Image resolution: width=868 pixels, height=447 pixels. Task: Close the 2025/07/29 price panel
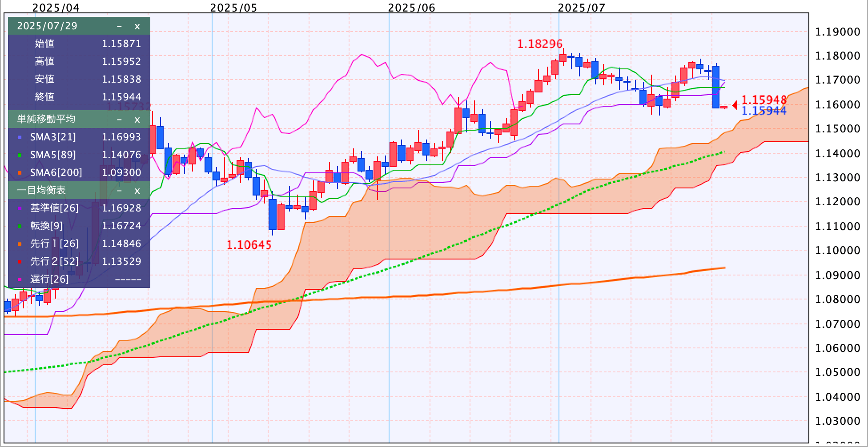click(x=137, y=26)
